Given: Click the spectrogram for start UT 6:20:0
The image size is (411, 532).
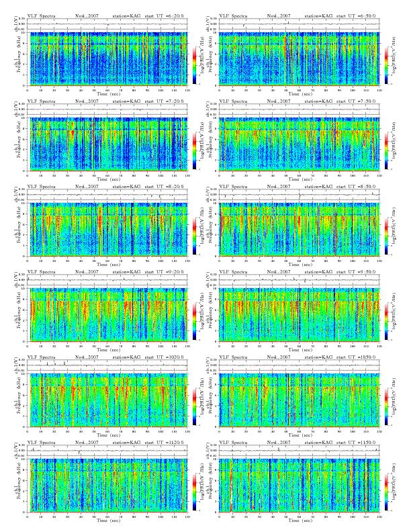Looking at the screenshot, I should click(107, 58).
